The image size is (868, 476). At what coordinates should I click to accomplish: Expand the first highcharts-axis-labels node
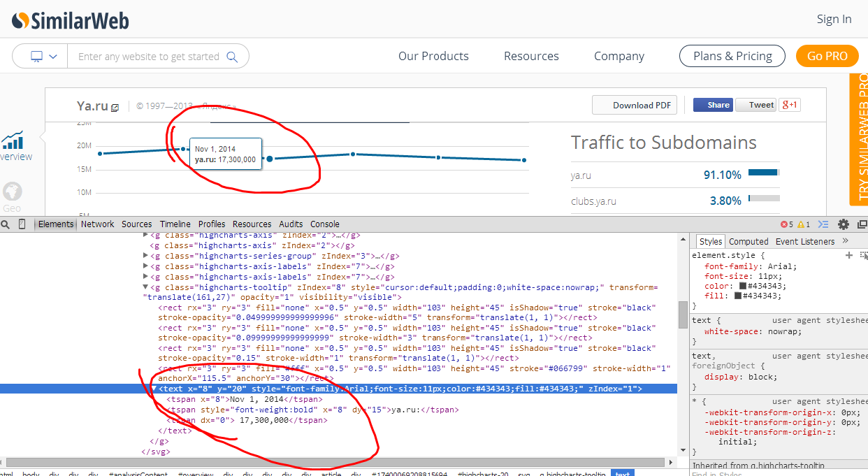[146, 266]
